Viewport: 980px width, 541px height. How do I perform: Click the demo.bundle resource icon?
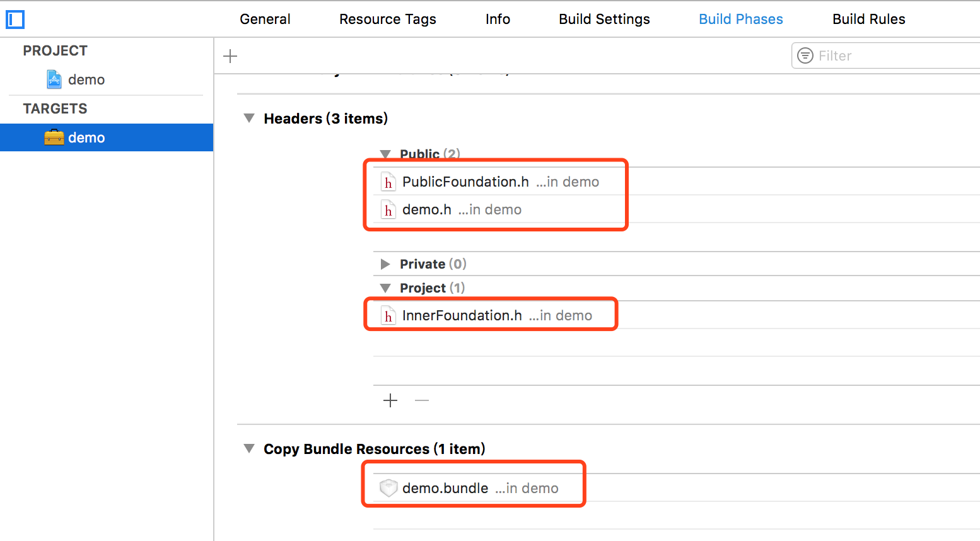[x=388, y=487]
